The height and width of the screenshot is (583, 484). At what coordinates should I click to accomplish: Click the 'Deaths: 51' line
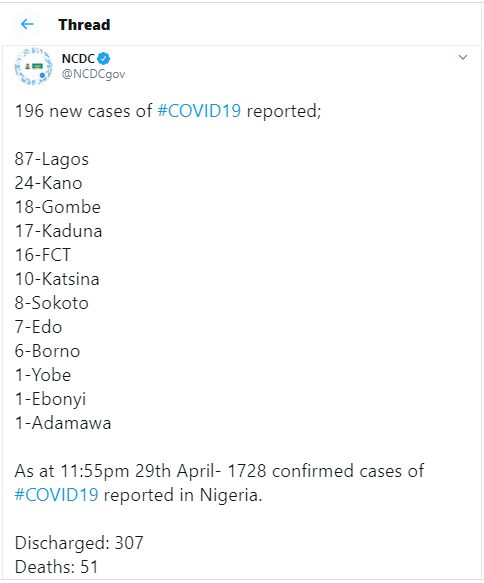(56, 567)
